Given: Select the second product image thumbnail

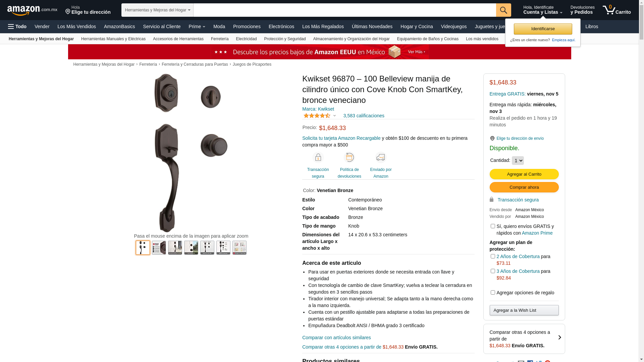Looking at the screenshot, I should pyautogui.click(x=159, y=248).
